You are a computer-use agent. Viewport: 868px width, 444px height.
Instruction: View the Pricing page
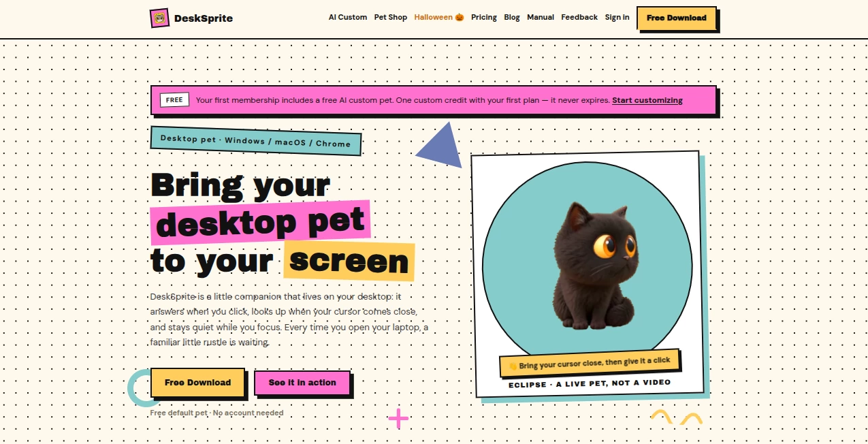point(484,17)
